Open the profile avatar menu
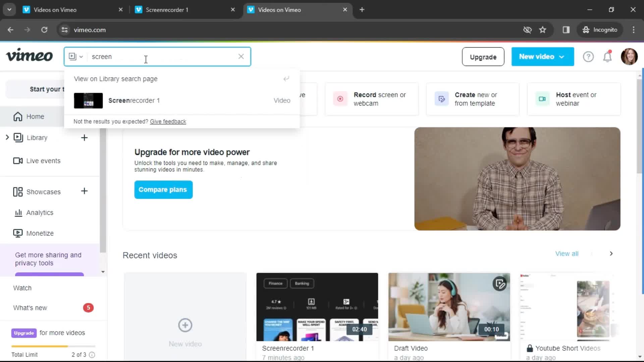Viewport: 644px width, 362px height. (629, 56)
